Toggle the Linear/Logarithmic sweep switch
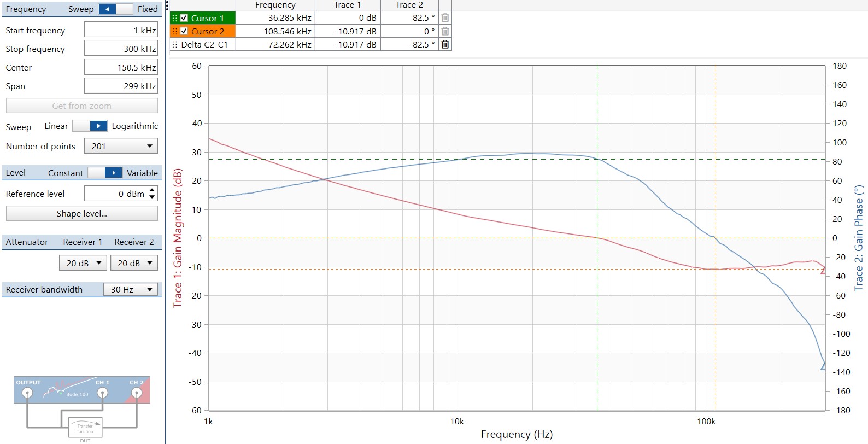 [90, 126]
